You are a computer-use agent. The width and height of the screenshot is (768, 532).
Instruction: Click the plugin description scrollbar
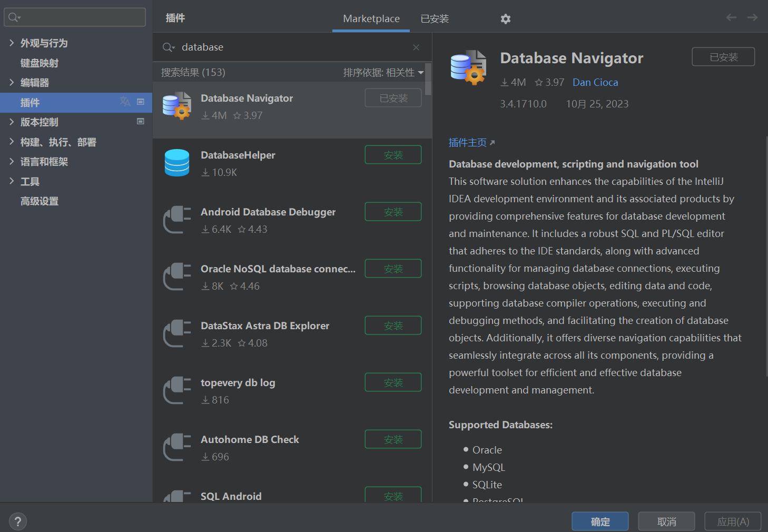point(766,255)
